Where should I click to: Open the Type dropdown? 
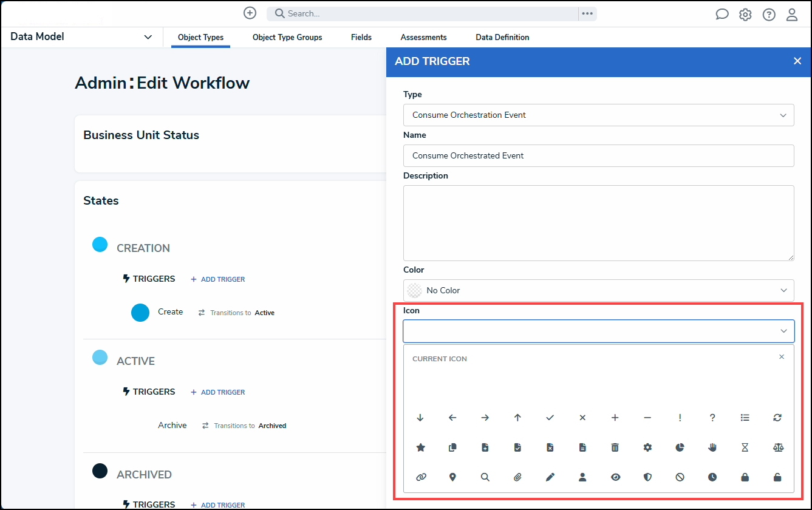point(598,115)
